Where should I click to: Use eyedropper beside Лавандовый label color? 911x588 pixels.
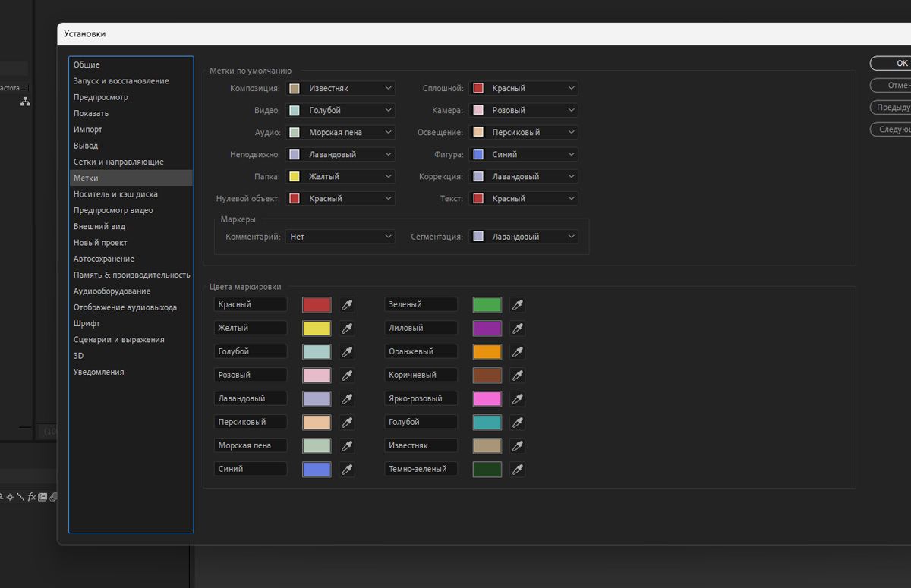347,399
